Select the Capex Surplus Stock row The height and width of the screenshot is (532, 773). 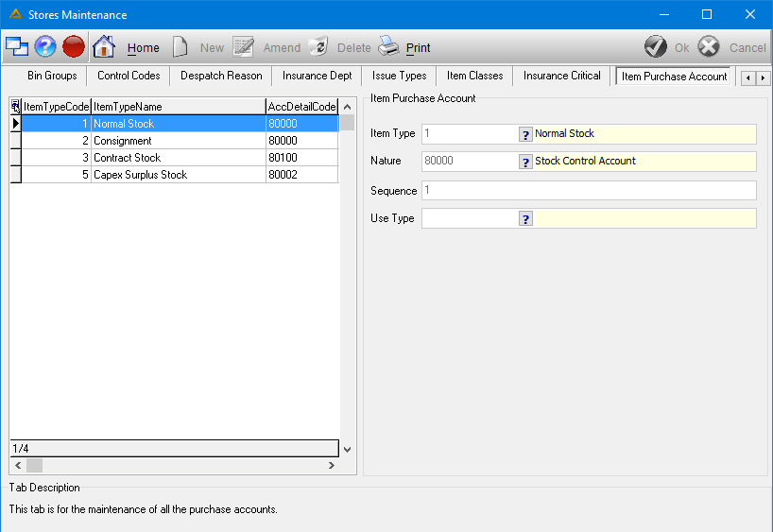pyautogui.click(x=175, y=175)
